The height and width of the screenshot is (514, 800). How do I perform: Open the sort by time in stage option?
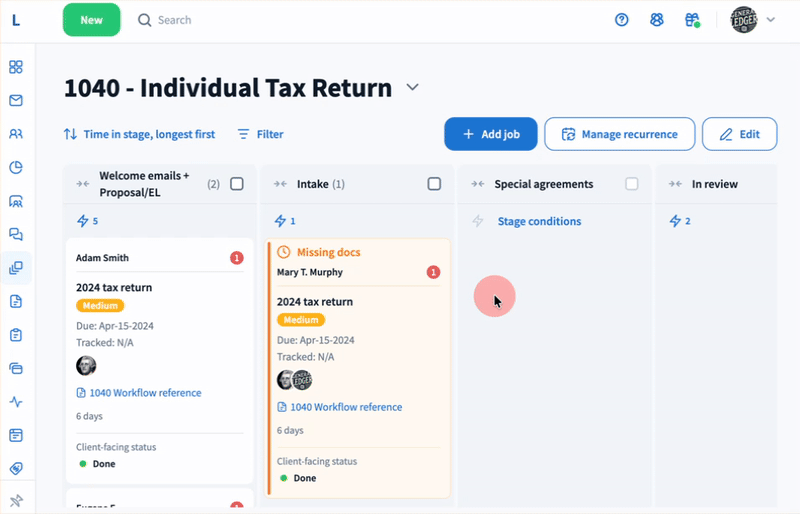(x=139, y=134)
